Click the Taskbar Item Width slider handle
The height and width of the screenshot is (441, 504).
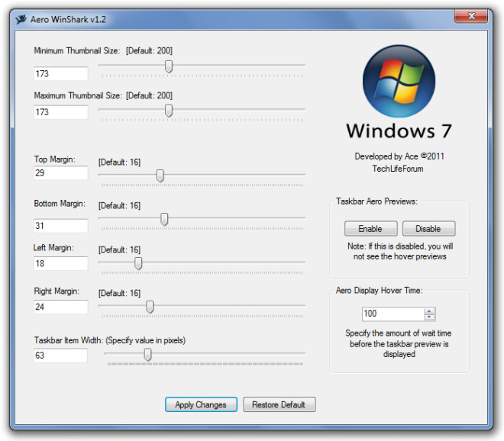click(x=147, y=355)
